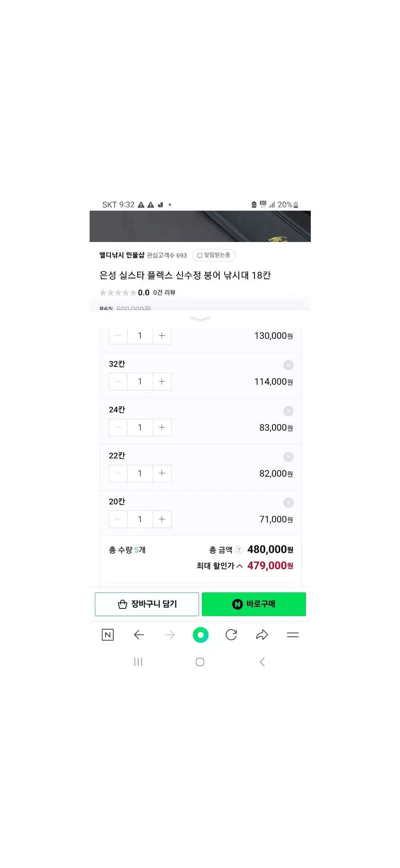Screen dimensions: 400x868
Task: Open the Naver home N icon
Action: pos(108,635)
